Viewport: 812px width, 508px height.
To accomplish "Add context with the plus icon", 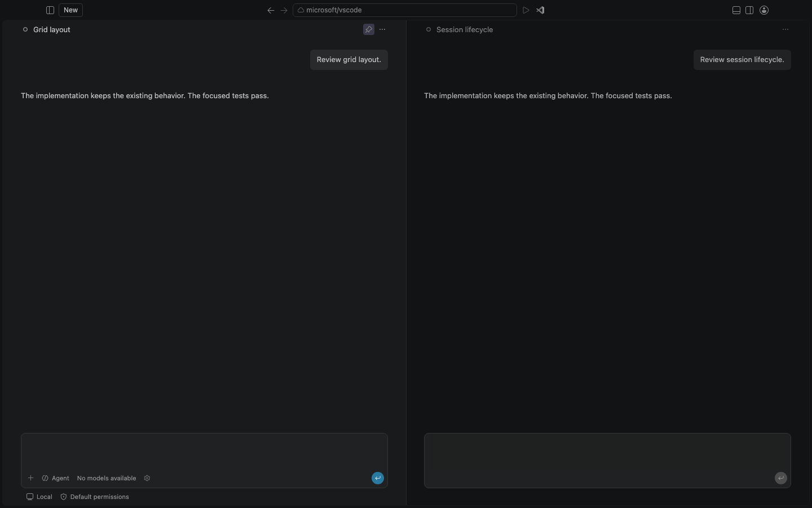I will pyautogui.click(x=31, y=478).
